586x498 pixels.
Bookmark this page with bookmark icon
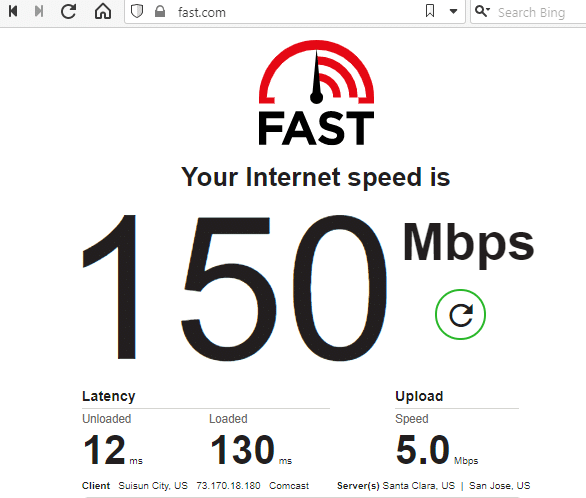coord(430,11)
